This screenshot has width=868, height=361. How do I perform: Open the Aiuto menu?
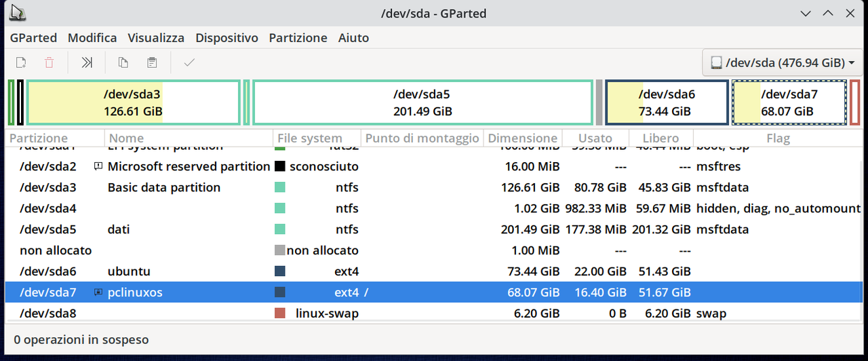coord(353,38)
